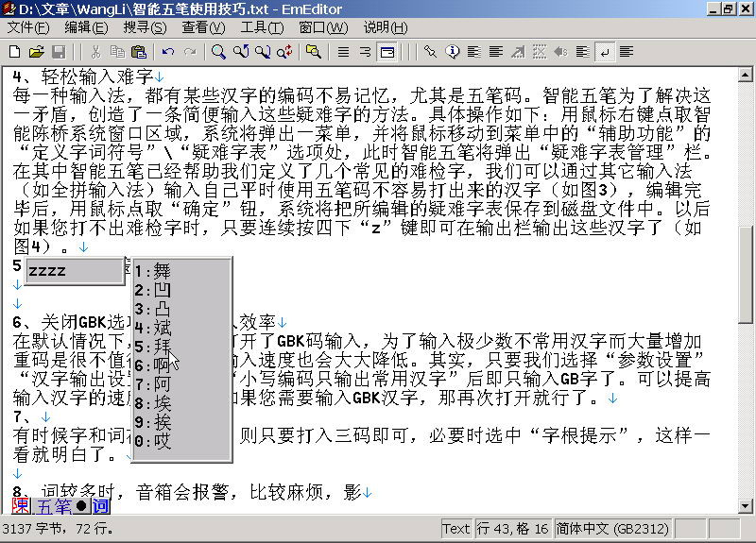Switch input mode via the 五笔 label
This screenshot has height=543, width=756.
[x=53, y=506]
